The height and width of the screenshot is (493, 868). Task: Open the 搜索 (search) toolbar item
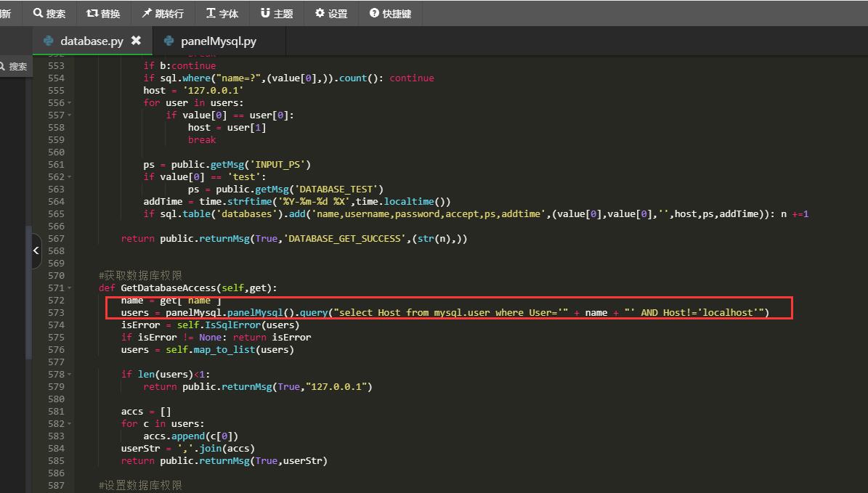[x=49, y=13]
